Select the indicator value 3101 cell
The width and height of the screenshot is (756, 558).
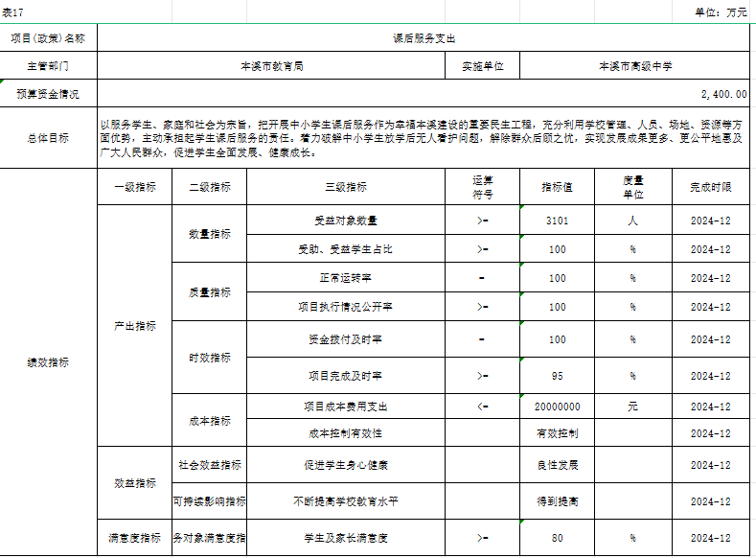point(558,221)
